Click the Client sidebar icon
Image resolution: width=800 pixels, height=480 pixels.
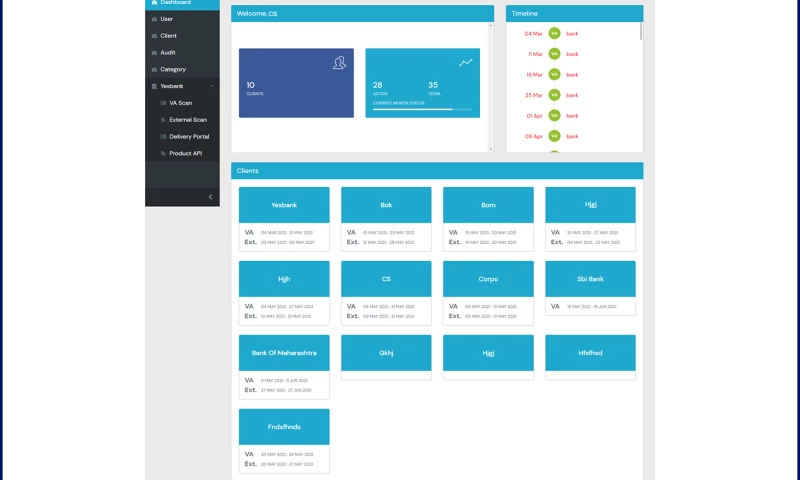(155, 36)
